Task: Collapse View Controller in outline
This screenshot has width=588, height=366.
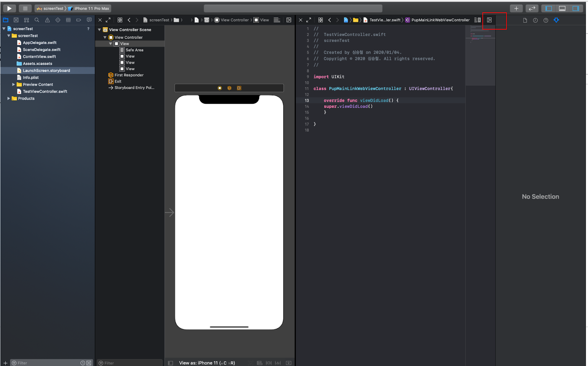Action: tap(105, 37)
